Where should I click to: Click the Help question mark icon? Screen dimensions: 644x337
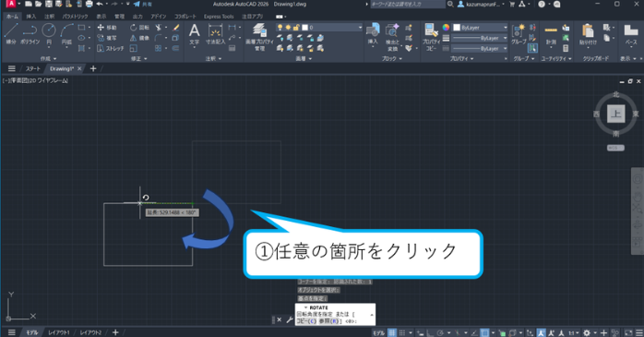[x=542, y=4]
